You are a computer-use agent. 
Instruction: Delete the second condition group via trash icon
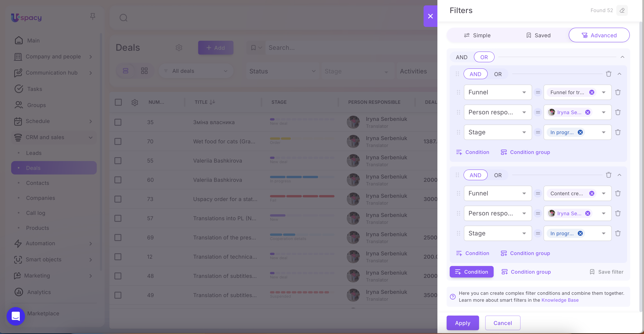pos(608,175)
